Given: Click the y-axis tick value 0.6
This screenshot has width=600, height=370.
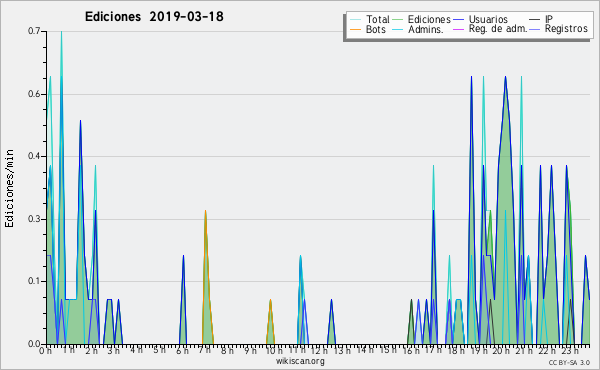Looking at the screenshot, I should click(34, 94).
